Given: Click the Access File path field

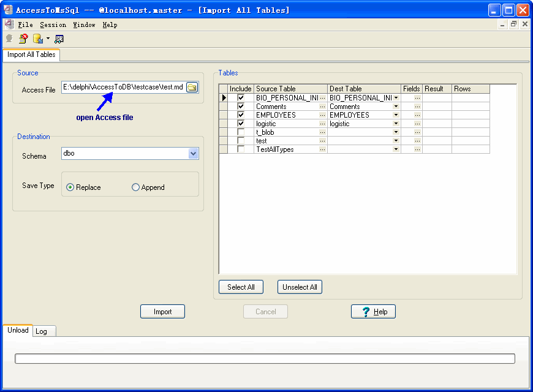Looking at the screenshot, I should click(x=124, y=88).
